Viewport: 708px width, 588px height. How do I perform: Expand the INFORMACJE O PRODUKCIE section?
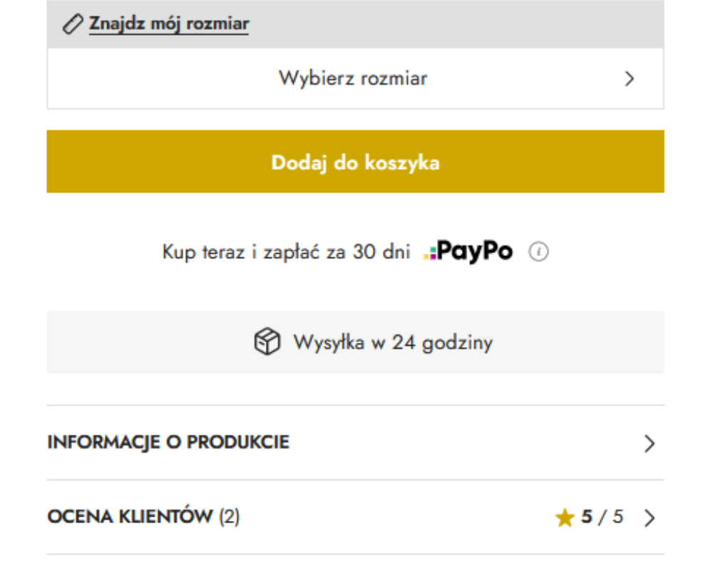[355, 443]
